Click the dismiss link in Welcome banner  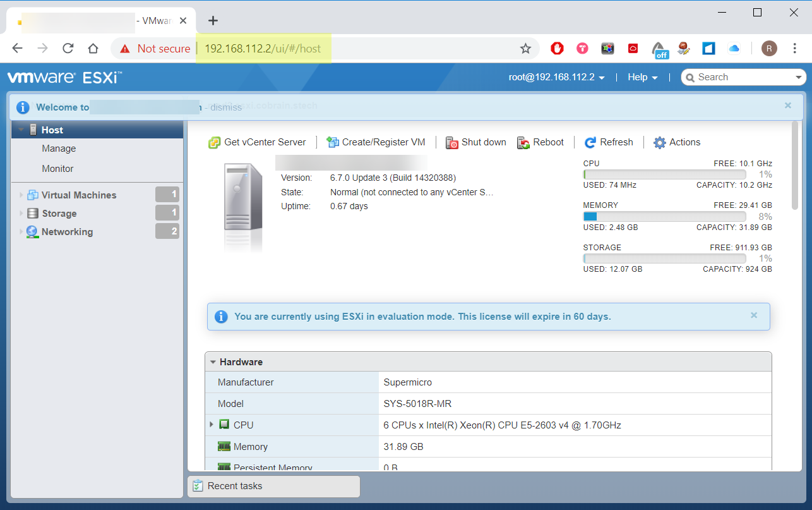227,107
